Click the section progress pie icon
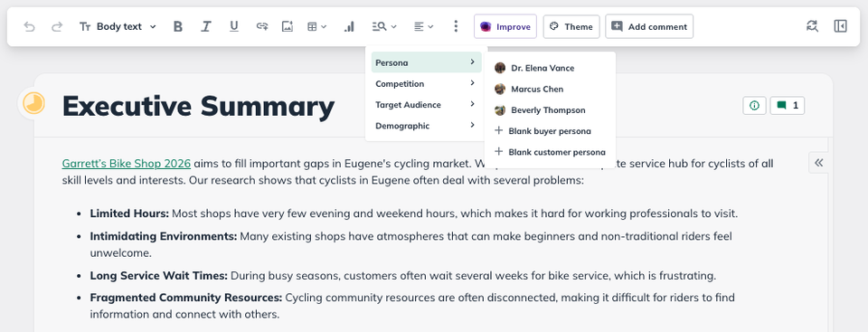This screenshot has height=332, width=868. point(33,103)
